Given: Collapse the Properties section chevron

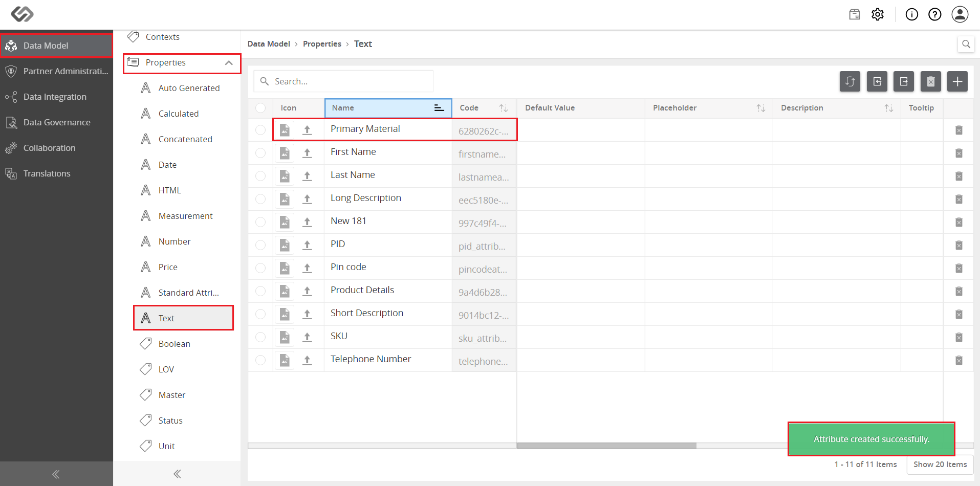Looking at the screenshot, I should (x=229, y=63).
